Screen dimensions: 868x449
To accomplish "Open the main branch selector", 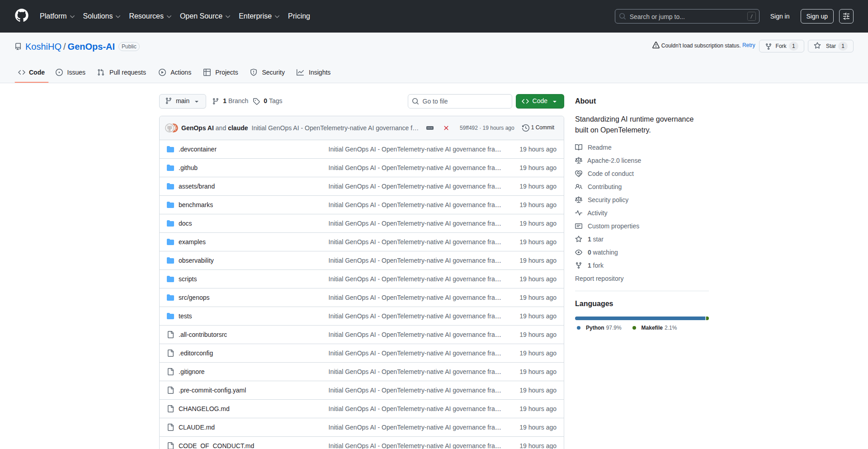I will tap(182, 101).
